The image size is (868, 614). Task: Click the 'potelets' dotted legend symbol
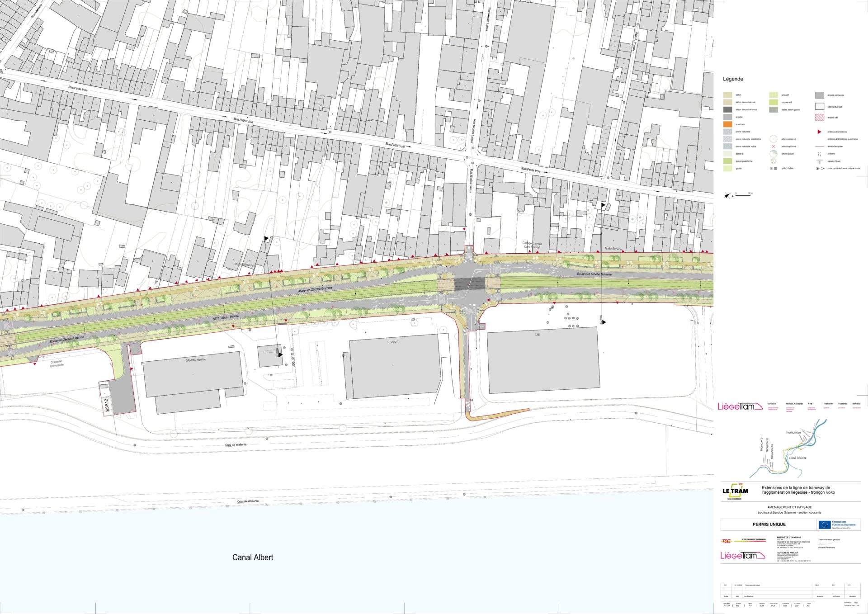(819, 154)
